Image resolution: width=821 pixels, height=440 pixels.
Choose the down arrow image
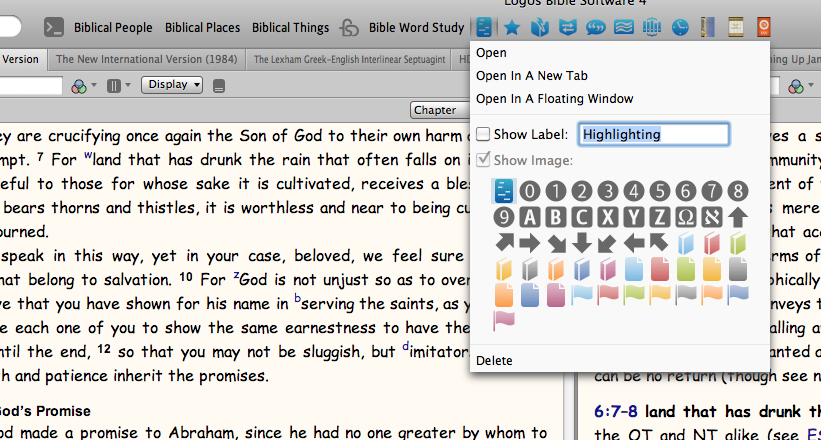click(x=582, y=243)
